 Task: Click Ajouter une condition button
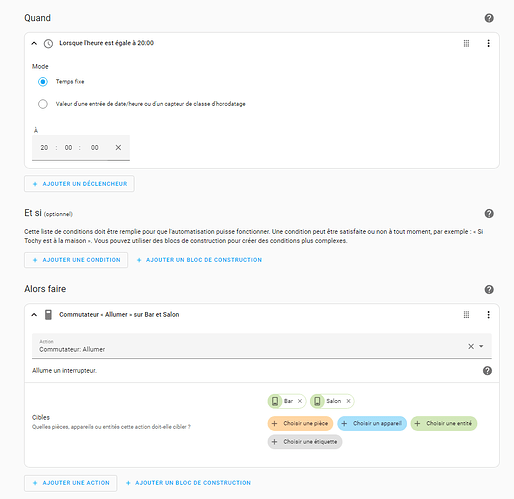(76, 260)
